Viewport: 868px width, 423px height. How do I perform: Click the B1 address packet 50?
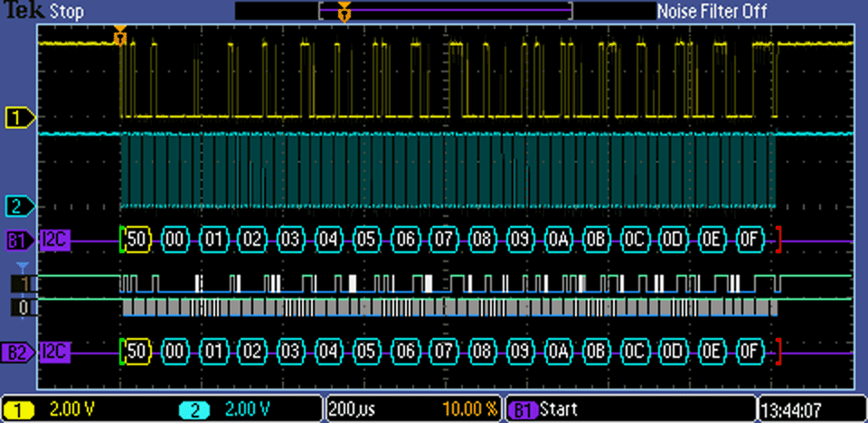tap(137, 240)
